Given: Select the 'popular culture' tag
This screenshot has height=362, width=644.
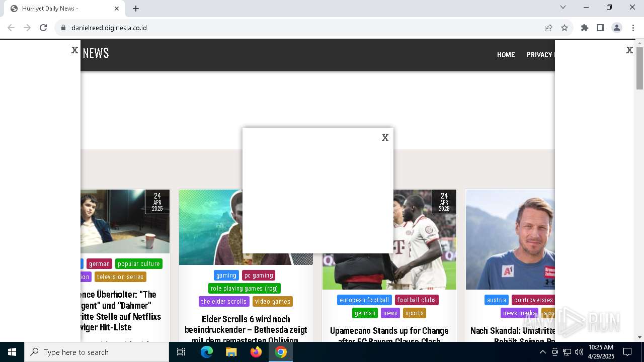Looking at the screenshot, I should 139,264.
